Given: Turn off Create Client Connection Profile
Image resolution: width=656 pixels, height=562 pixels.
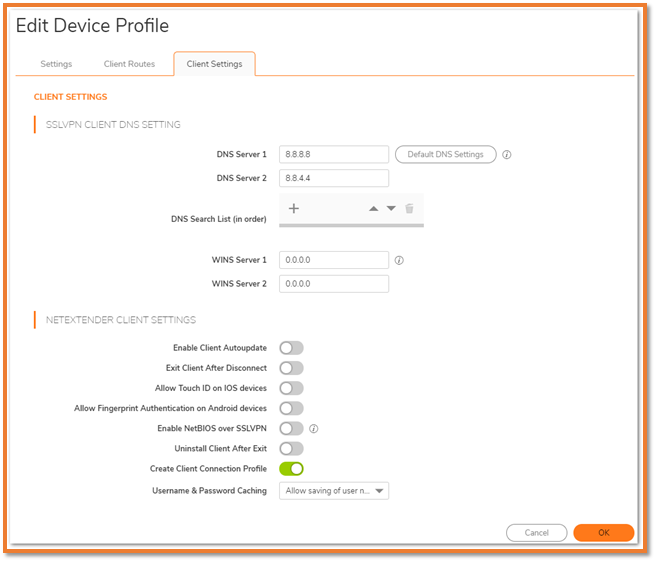Looking at the screenshot, I should point(291,468).
